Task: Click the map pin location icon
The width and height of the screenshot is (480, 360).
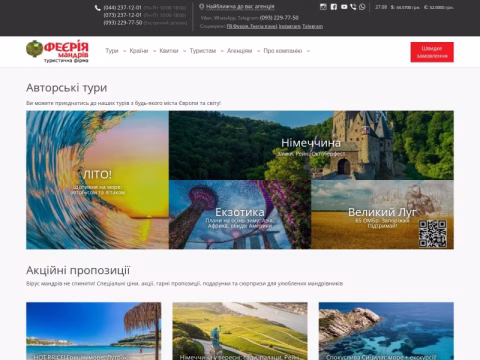Action: tap(201, 7)
